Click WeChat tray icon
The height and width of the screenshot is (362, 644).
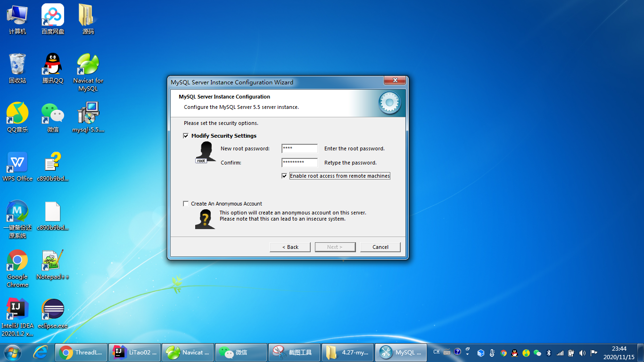click(x=537, y=353)
